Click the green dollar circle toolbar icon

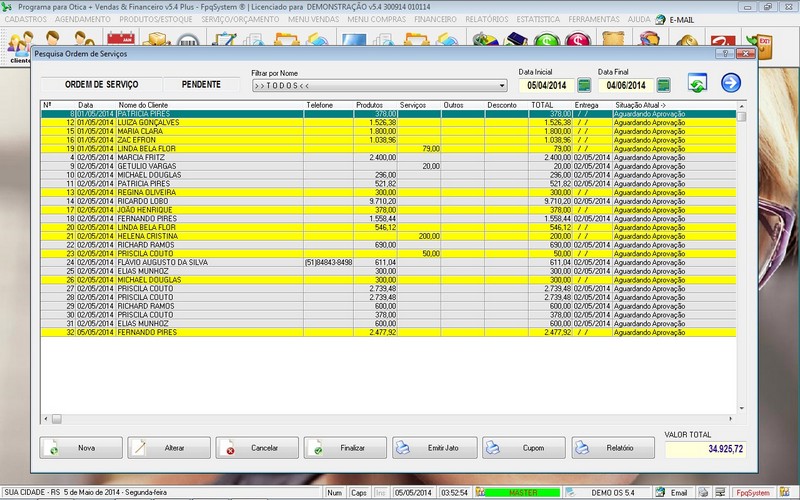tap(547, 40)
